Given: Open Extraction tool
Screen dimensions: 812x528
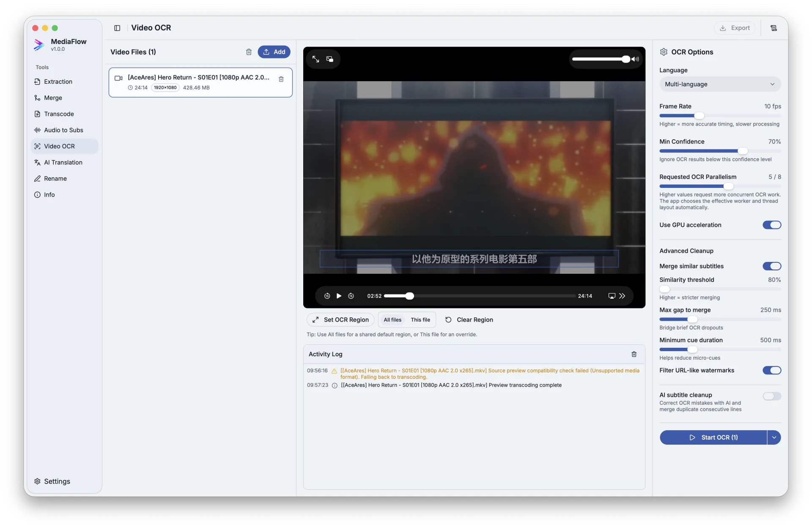Looking at the screenshot, I should (x=64, y=82).
